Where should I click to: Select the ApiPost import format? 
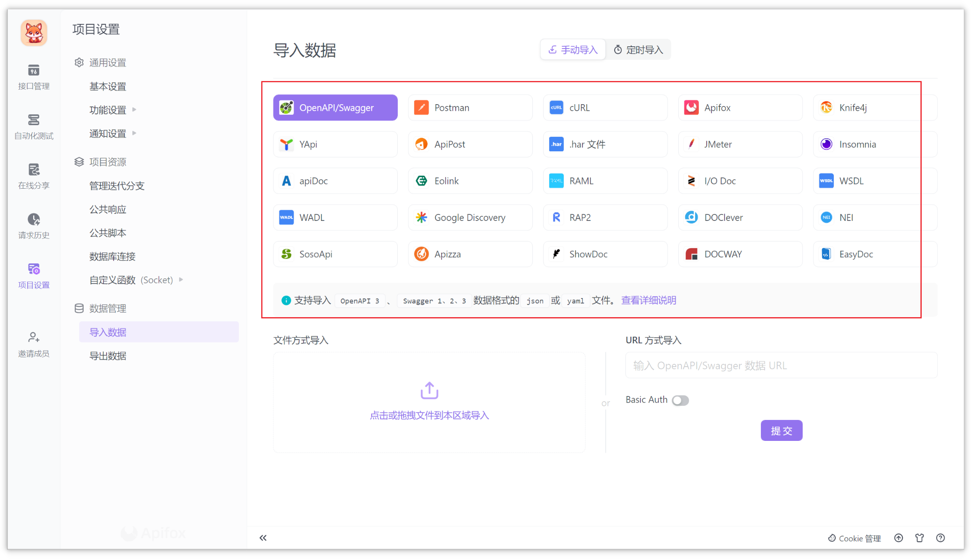pos(470,144)
